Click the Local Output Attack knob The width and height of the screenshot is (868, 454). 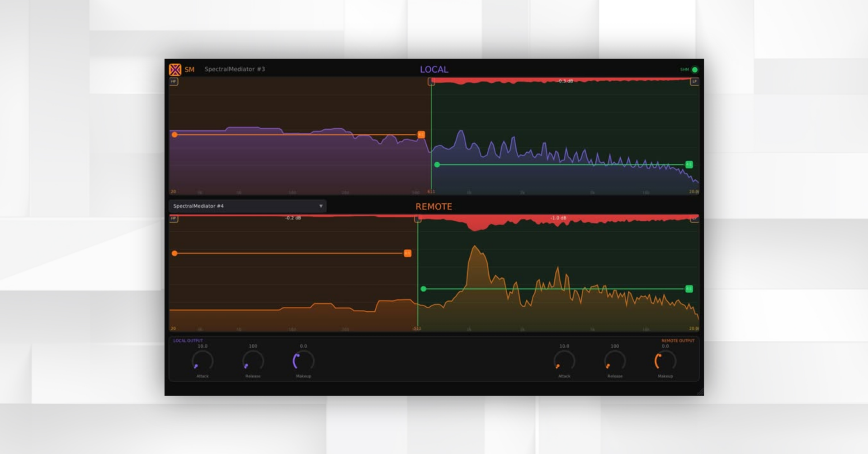(203, 361)
